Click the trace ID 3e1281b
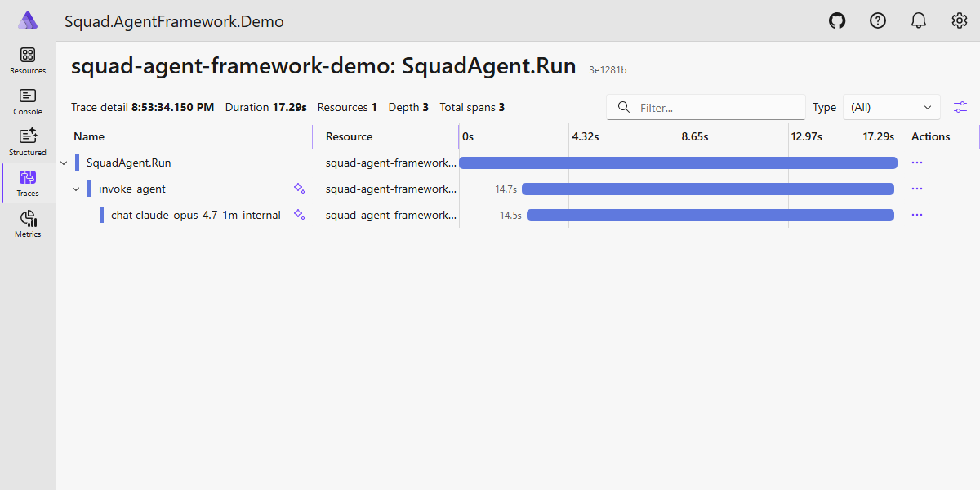 point(608,70)
